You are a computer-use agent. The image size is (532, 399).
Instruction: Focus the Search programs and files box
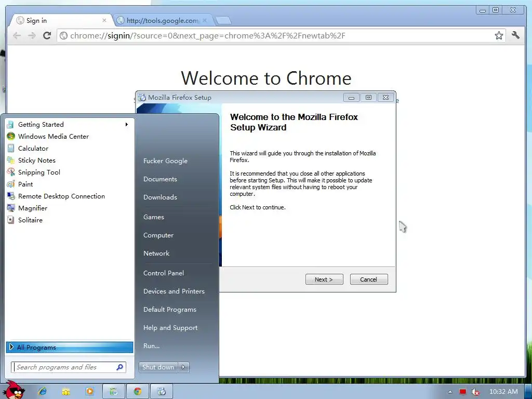[x=69, y=367]
